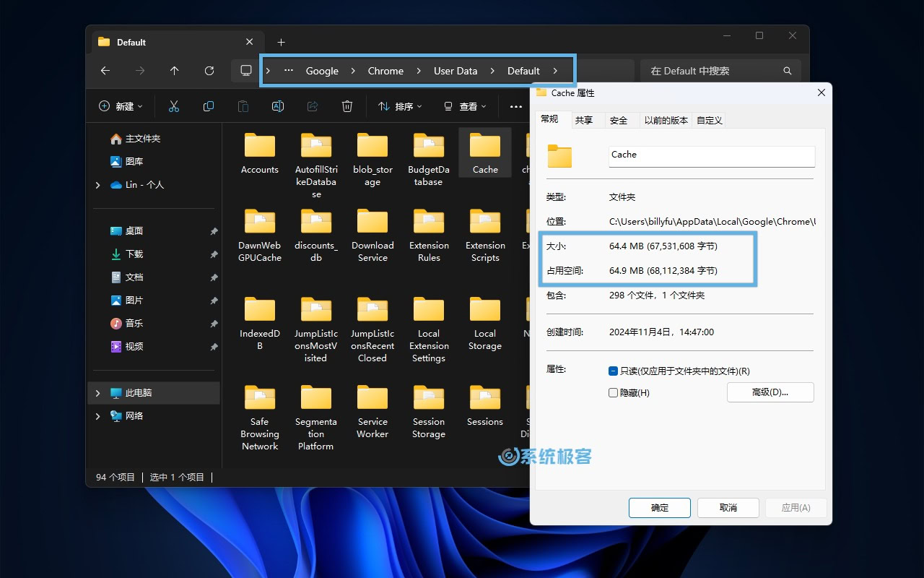Click the 取消 button

coord(728,508)
